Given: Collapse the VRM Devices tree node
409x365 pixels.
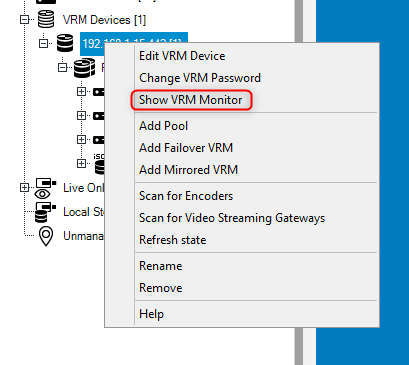Looking at the screenshot, I should 24,20.
